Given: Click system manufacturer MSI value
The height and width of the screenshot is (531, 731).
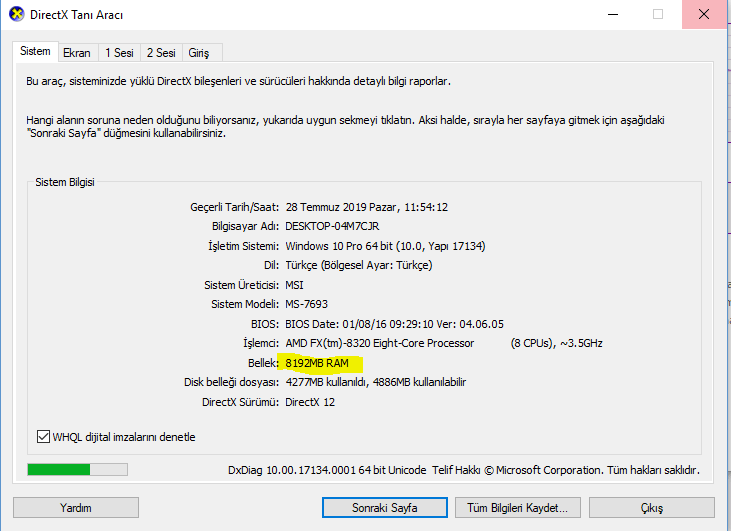Looking at the screenshot, I should [294, 285].
